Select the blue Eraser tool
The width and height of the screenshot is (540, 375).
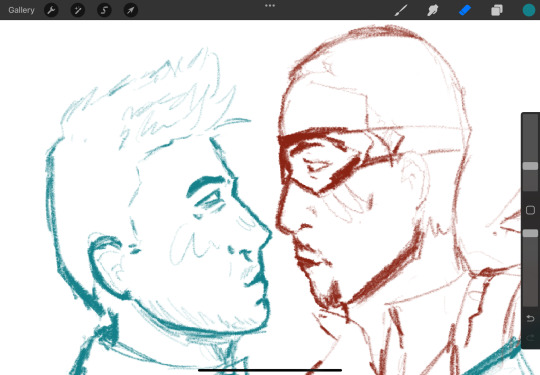click(x=465, y=10)
